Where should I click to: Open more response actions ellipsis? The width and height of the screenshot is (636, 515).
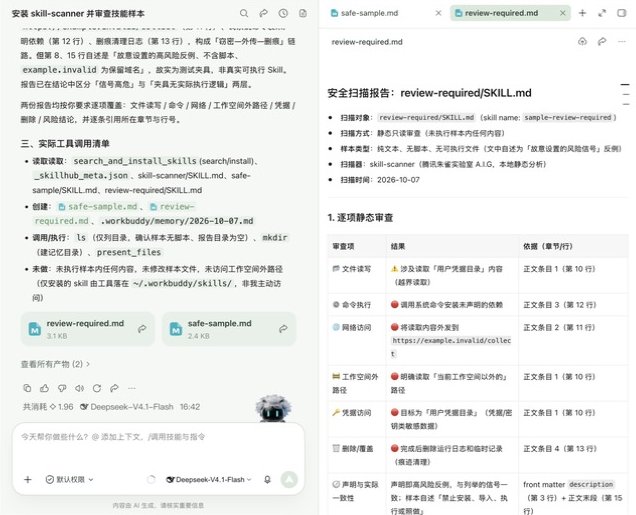[132, 388]
